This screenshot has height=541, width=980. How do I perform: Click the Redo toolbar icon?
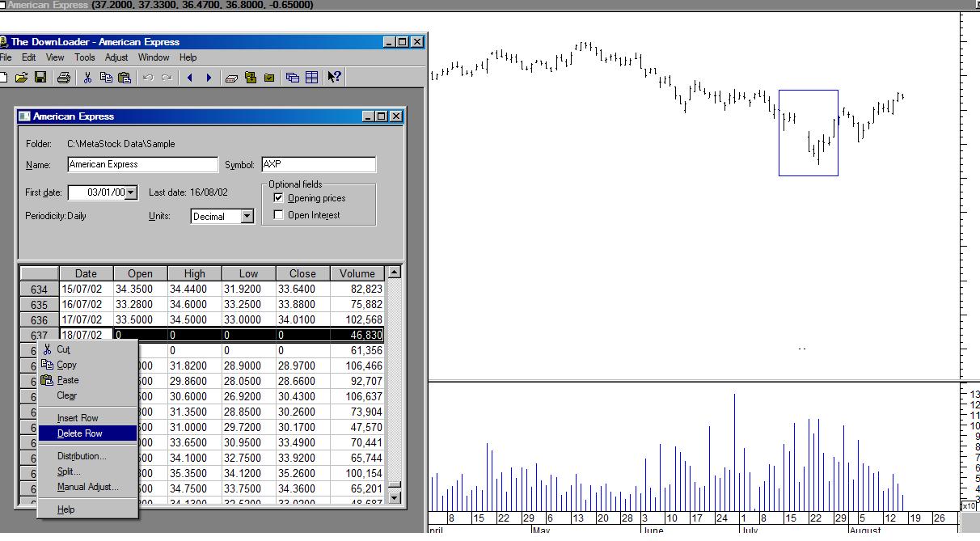167,78
